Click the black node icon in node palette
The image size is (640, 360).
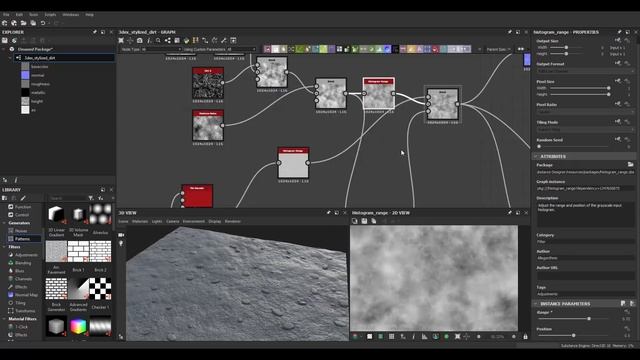tap(395, 49)
